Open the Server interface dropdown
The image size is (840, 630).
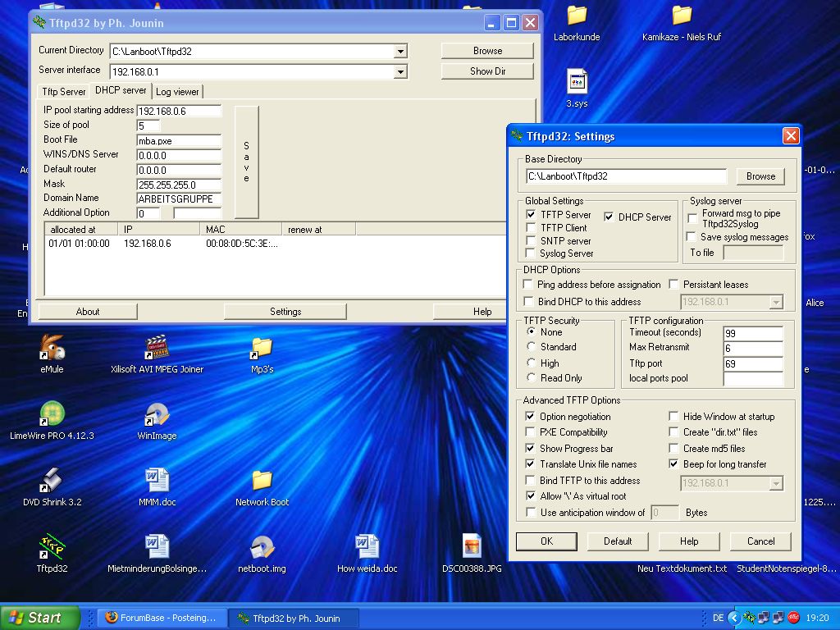[x=400, y=72]
